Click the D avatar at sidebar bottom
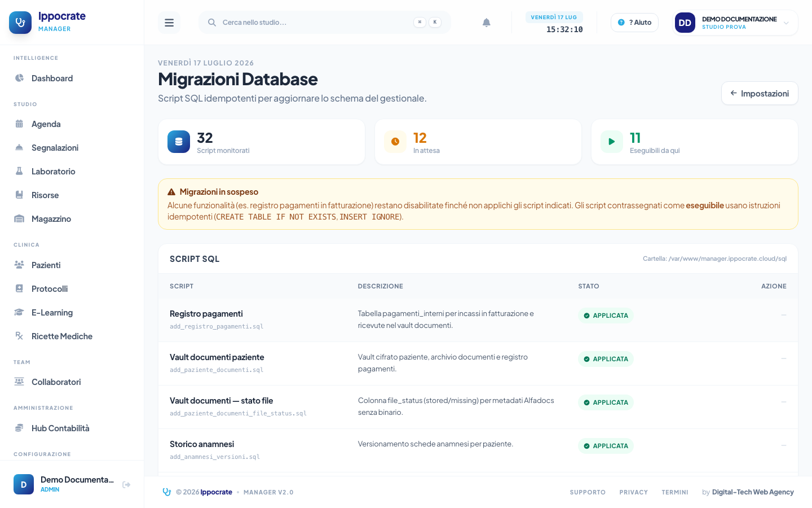The width and height of the screenshot is (812, 508). click(x=24, y=484)
